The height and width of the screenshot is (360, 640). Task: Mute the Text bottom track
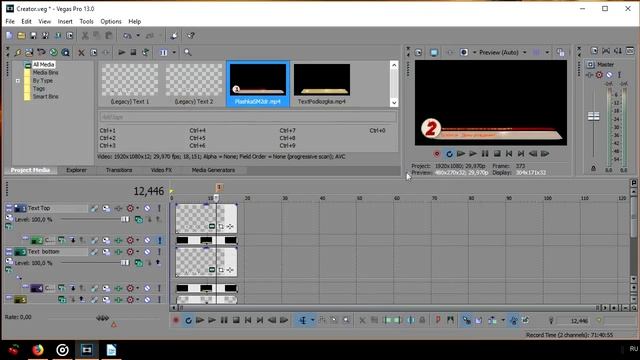[147, 252]
